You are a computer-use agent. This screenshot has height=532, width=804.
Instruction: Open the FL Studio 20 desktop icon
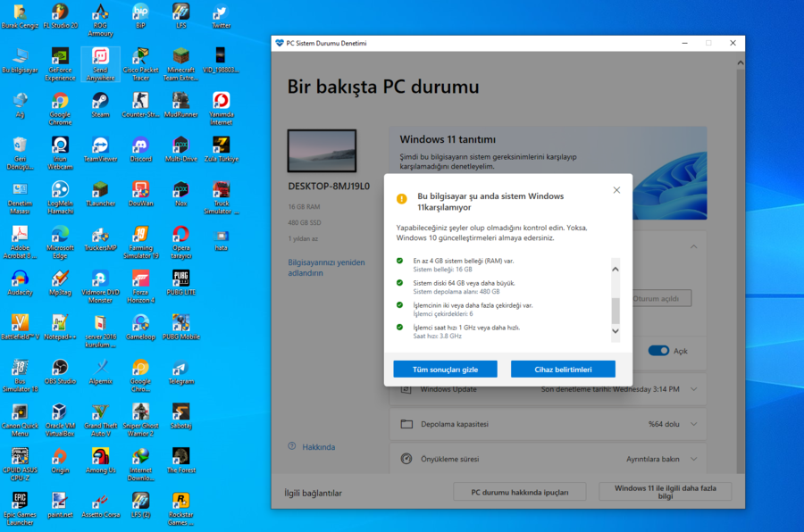(60, 16)
